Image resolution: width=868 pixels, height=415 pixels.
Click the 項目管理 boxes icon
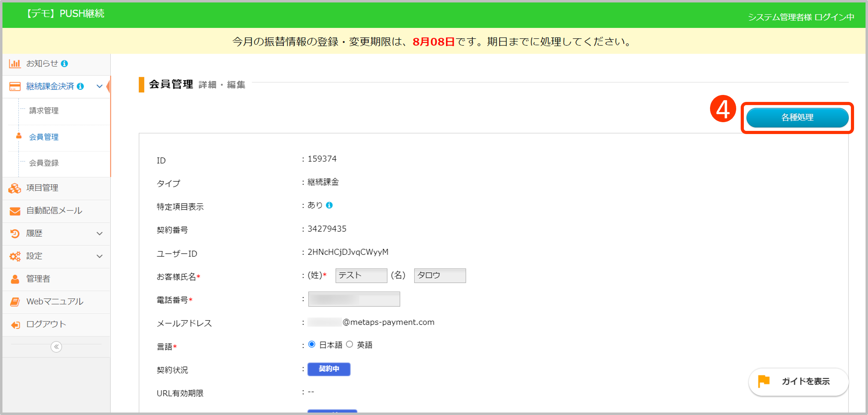(15, 188)
